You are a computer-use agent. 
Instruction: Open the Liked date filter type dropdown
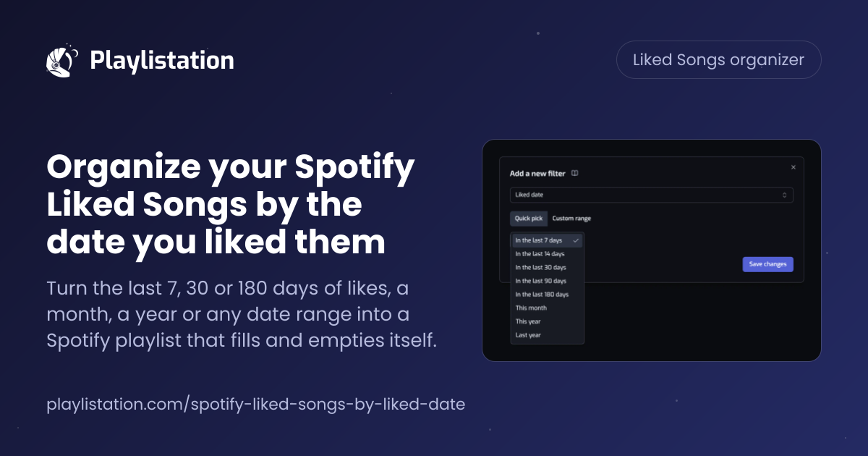point(651,195)
